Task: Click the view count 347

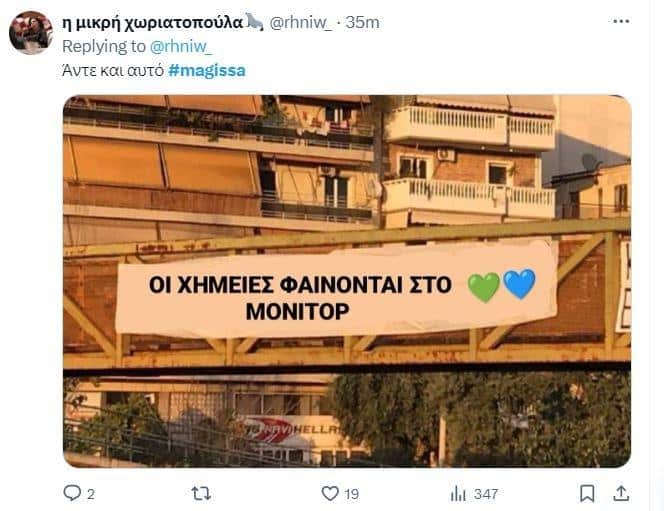Action: pyautogui.click(x=486, y=494)
